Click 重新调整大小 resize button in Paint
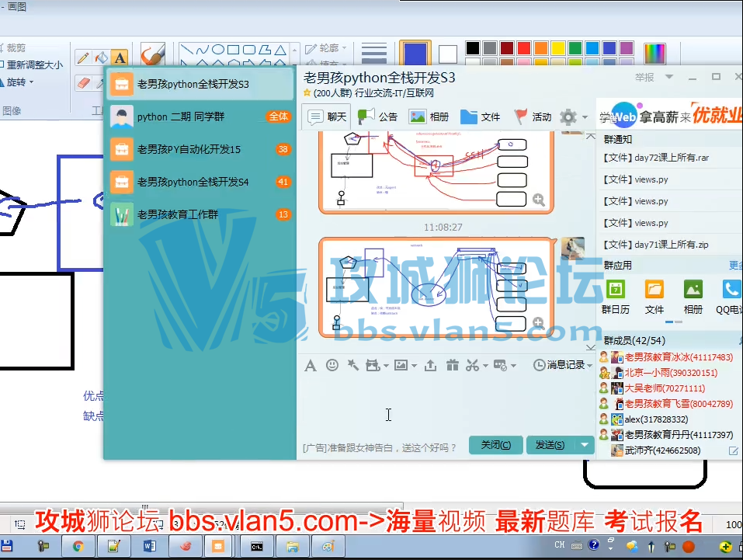743x560 pixels. click(31, 65)
